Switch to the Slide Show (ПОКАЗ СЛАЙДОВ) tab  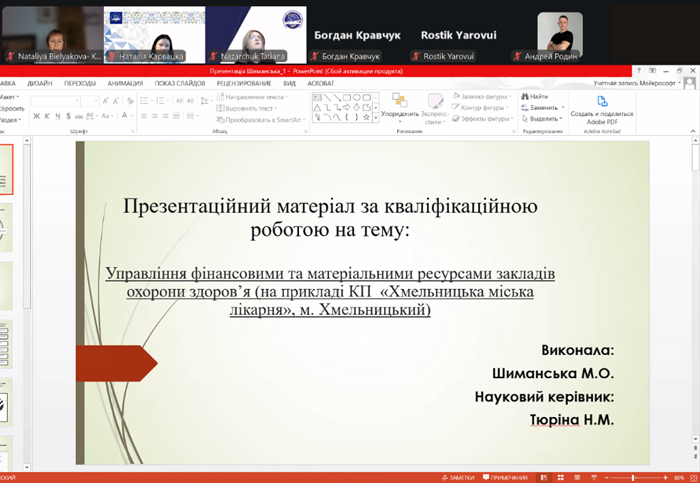click(179, 84)
